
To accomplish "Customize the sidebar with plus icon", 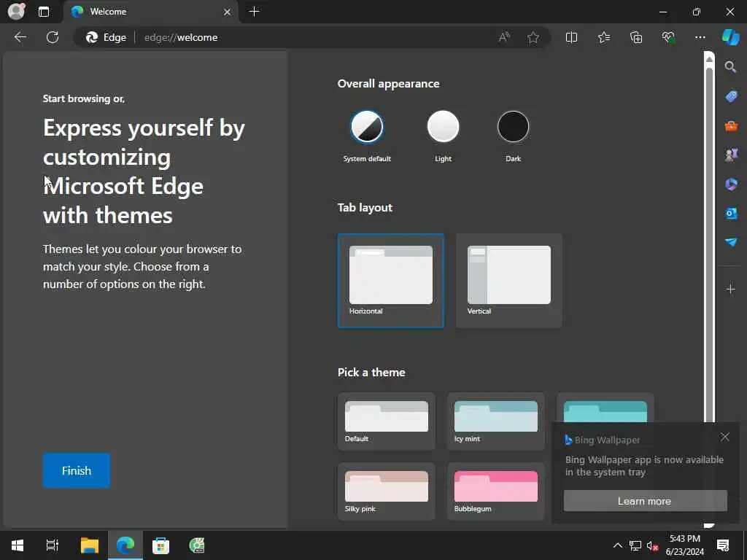I will tap(731, 289).
